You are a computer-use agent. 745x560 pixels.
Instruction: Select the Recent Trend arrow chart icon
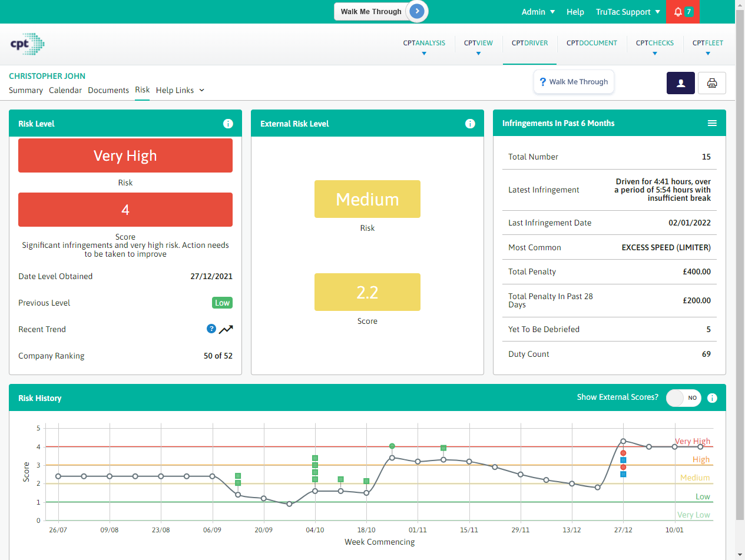pos(226,329)
